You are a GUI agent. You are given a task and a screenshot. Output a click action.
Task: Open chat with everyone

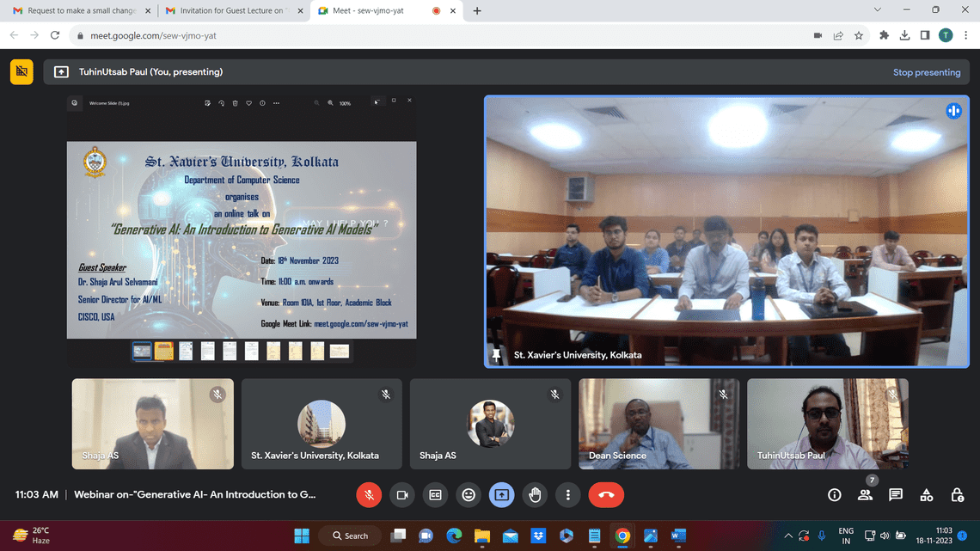(896, 495)
